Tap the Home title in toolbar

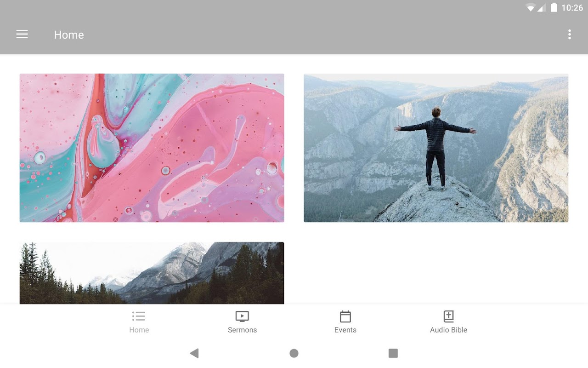coord(69,35)
